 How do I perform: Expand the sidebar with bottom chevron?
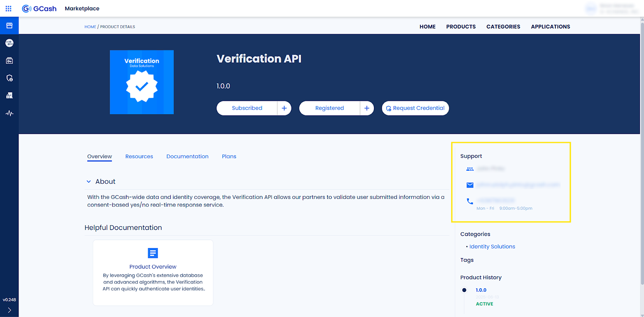pyautogui.click(x=9, y=310)
